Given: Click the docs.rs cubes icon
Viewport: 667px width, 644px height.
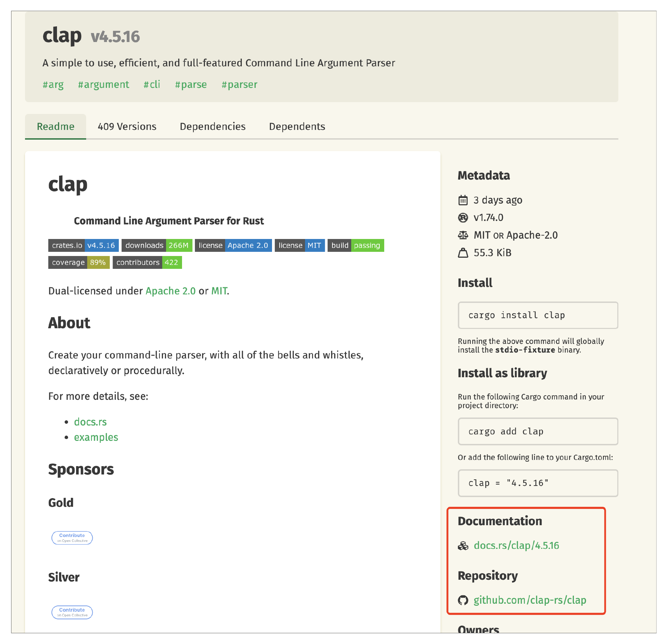Looking at the screenshot, I should click(x=463, y=546).
